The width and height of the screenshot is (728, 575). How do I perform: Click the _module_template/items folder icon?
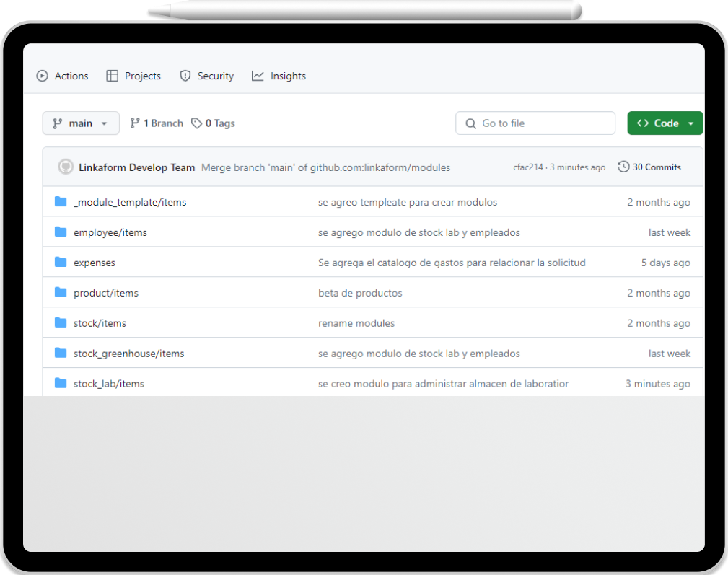click(61, 201)
